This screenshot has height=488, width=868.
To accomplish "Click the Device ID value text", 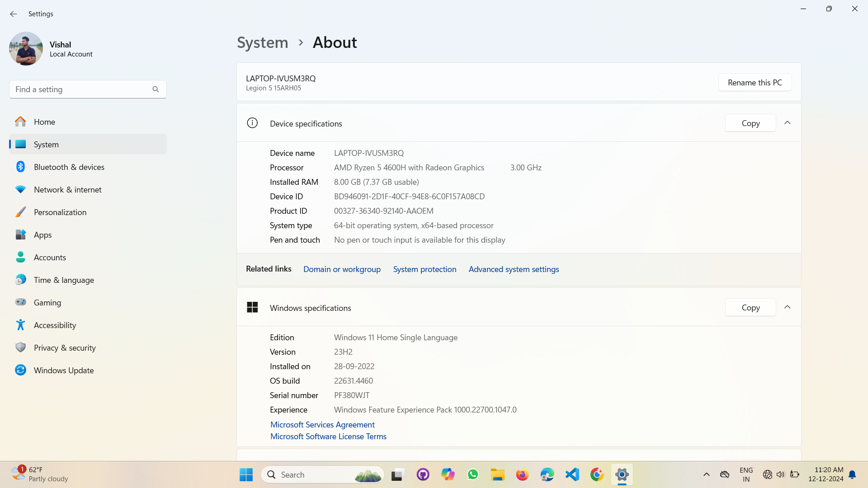I will 409,197.
